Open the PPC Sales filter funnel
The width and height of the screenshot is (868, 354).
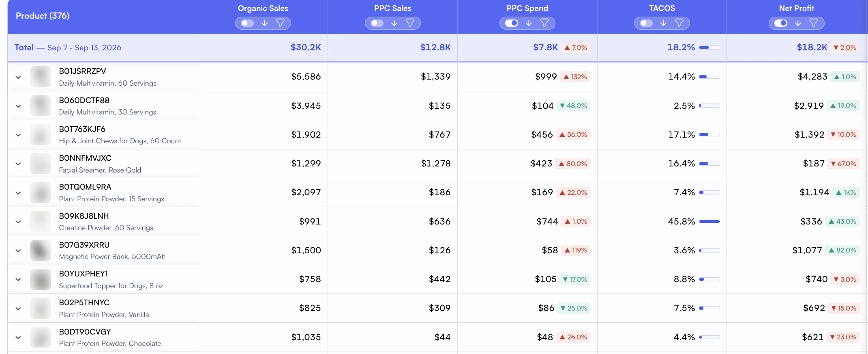410,23
